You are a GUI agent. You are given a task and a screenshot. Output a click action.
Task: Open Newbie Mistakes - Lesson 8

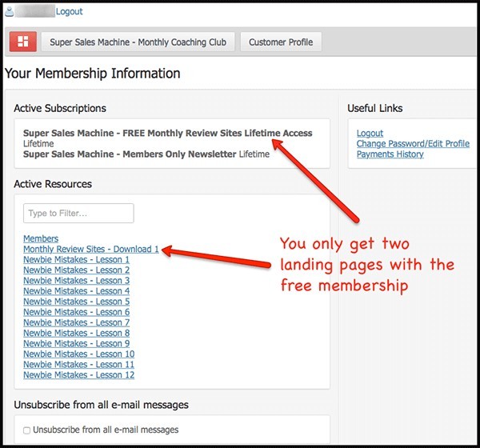click(x=77, y=333)
